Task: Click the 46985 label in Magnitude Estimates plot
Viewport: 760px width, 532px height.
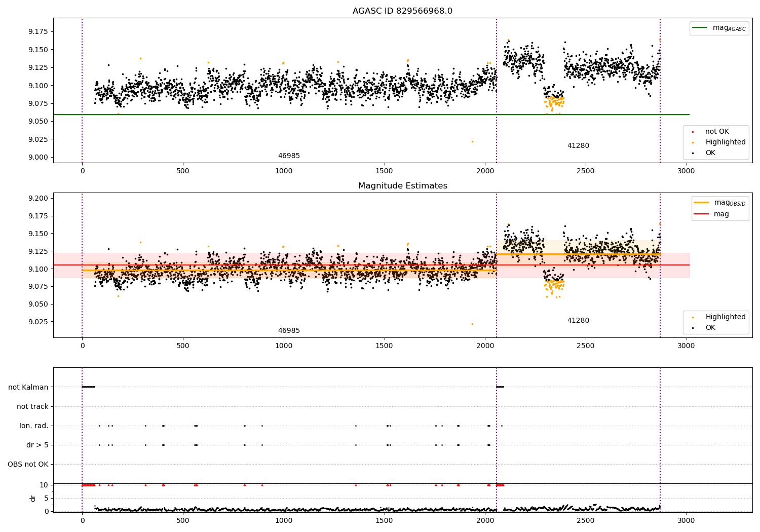Action: (x=289, y=331)
